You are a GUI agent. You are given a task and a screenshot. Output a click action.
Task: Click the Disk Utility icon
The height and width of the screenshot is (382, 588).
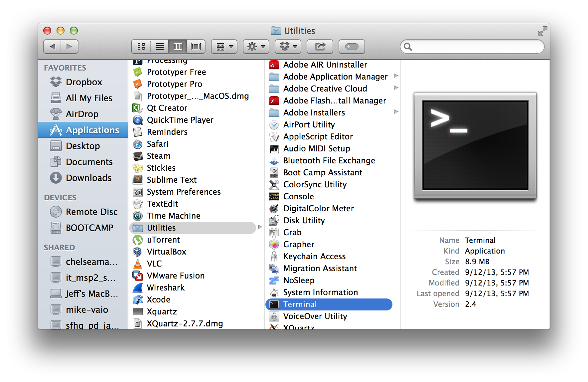274,220
